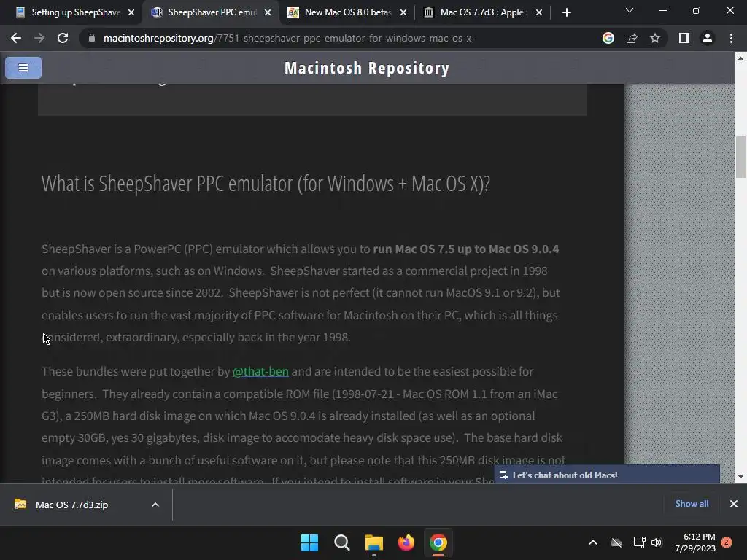
Task: Click the scrollbar up arrow
Action: pos(740,58)
